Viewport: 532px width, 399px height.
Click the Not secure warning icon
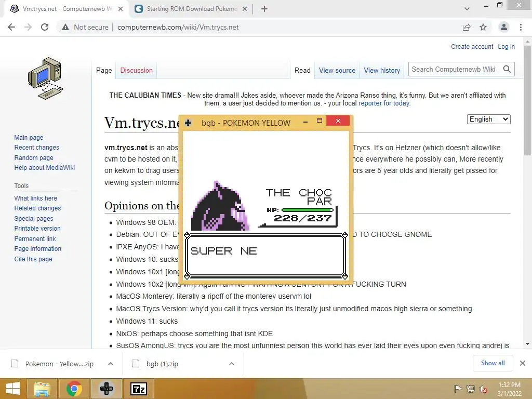click(65, 27)
